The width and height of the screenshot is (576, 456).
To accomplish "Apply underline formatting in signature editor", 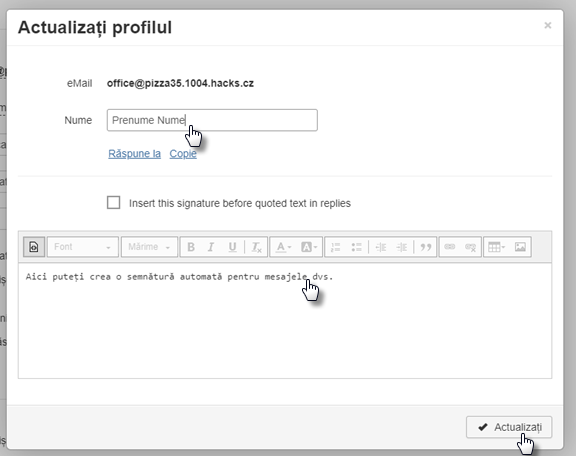I will coord(232,247).
